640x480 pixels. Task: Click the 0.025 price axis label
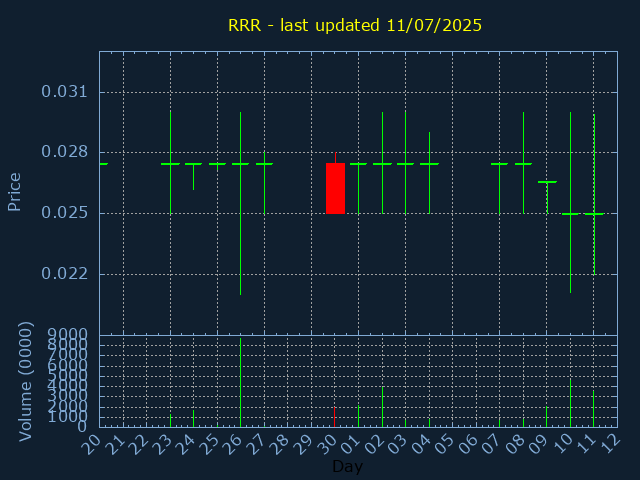(64, 213)
